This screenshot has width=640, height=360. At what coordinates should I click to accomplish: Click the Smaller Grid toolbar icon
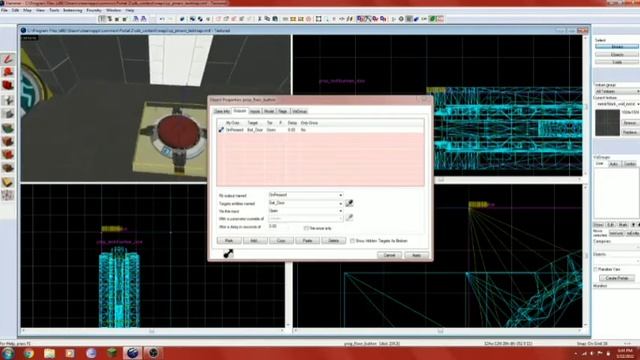coord(117,19)
